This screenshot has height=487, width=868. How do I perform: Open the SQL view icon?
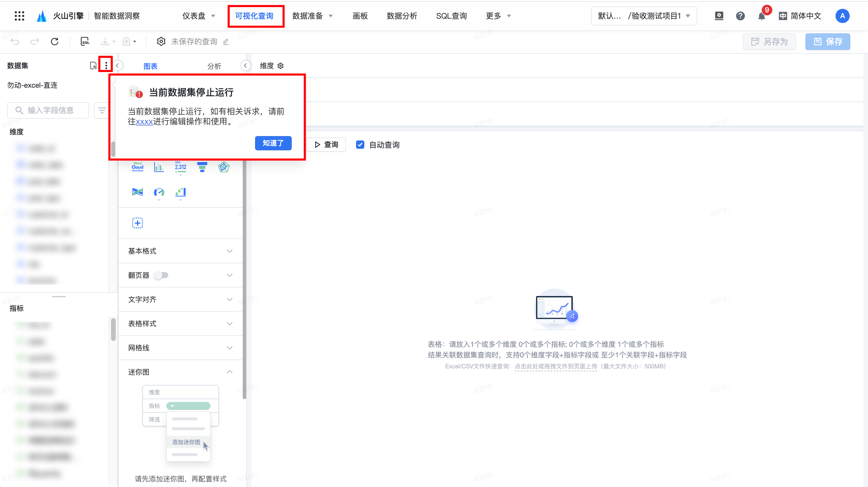point(85,41)
